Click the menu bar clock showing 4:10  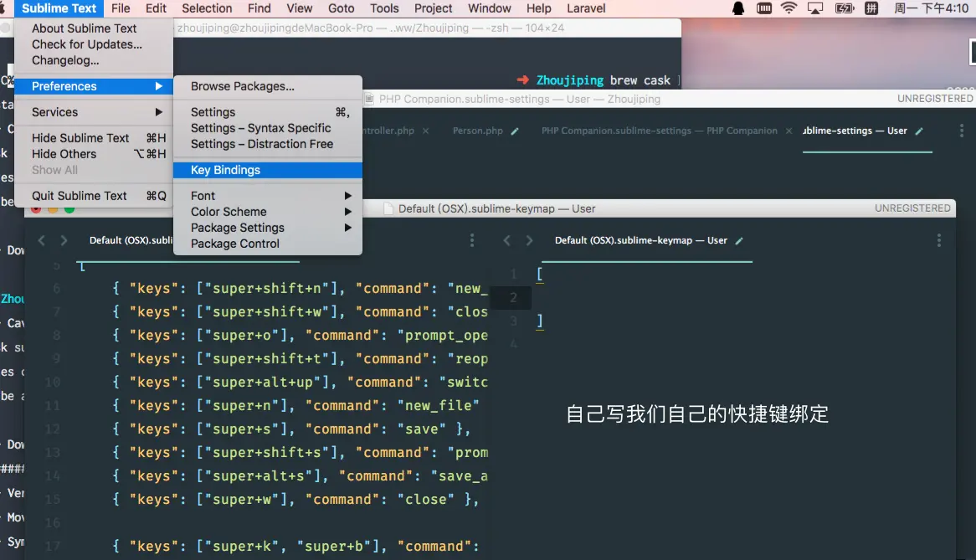tap(931, 8)
